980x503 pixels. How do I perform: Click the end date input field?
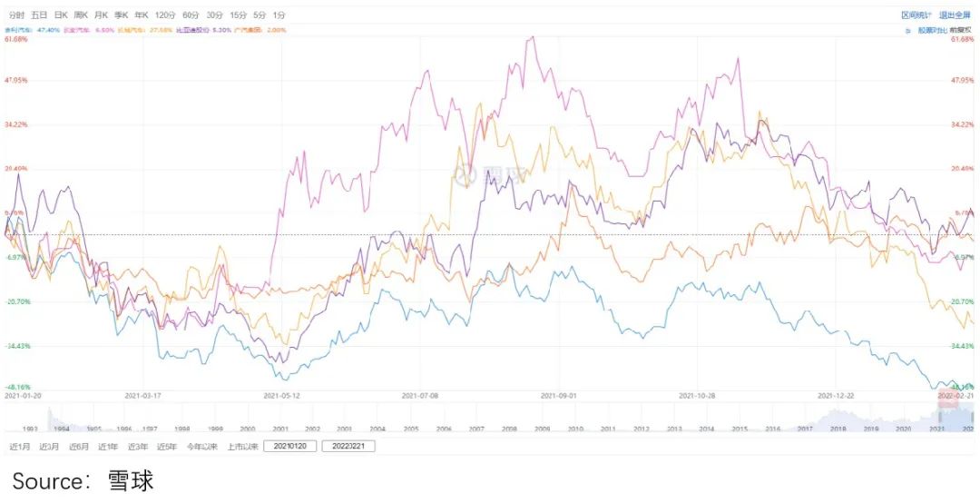(347, 446)
